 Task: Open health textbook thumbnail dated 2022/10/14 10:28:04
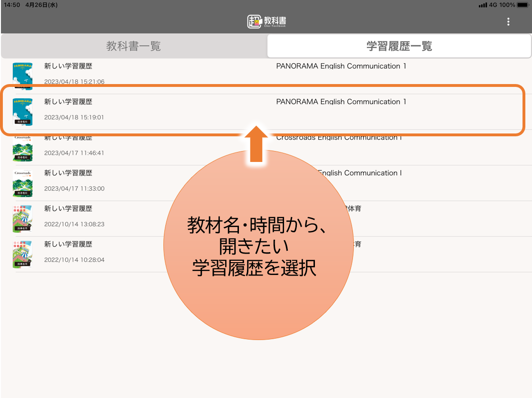(x=22, y=255)
